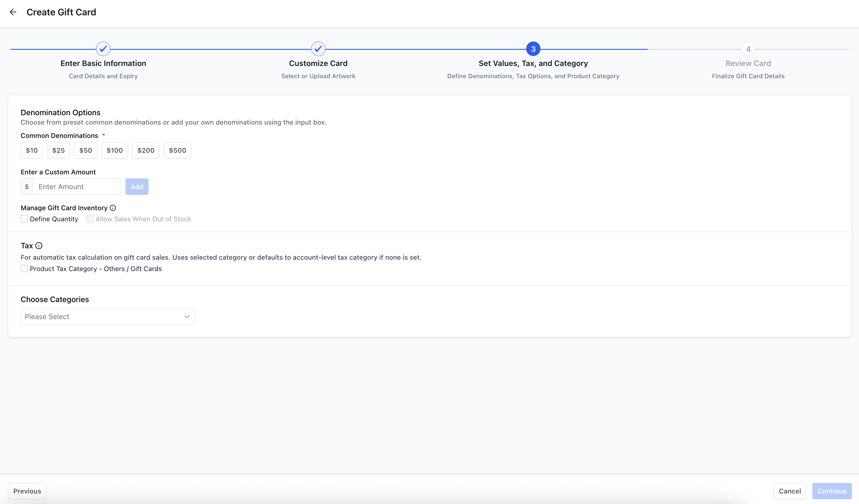This screenshot has height=504, width=859.
Task: Select the $100 denomination chip
Action: coord(115,150)
